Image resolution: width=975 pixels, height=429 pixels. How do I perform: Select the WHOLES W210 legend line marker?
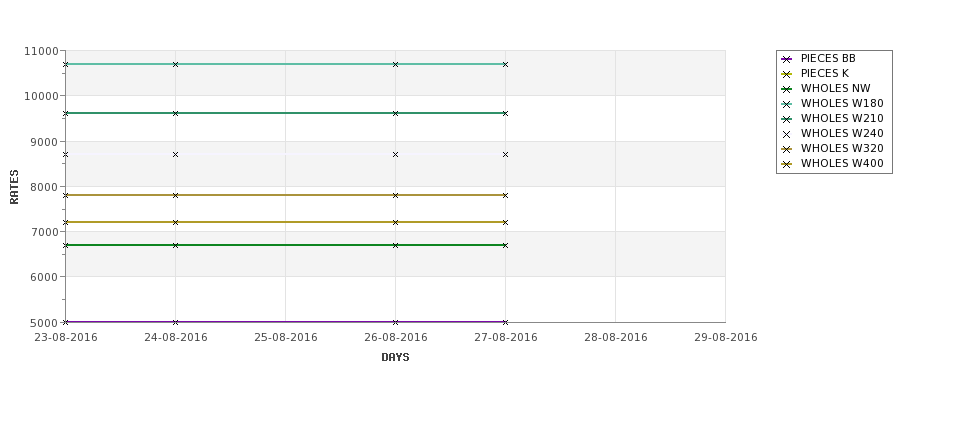coord(787,119)
